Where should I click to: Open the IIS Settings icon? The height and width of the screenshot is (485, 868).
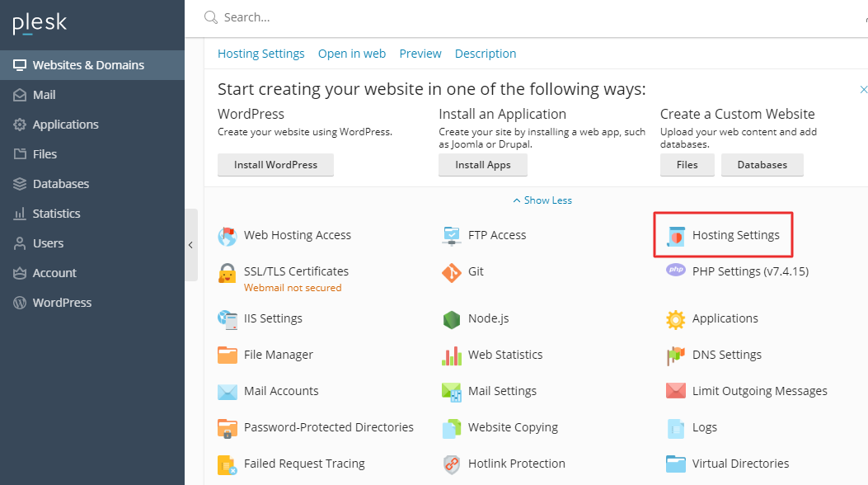227,319
